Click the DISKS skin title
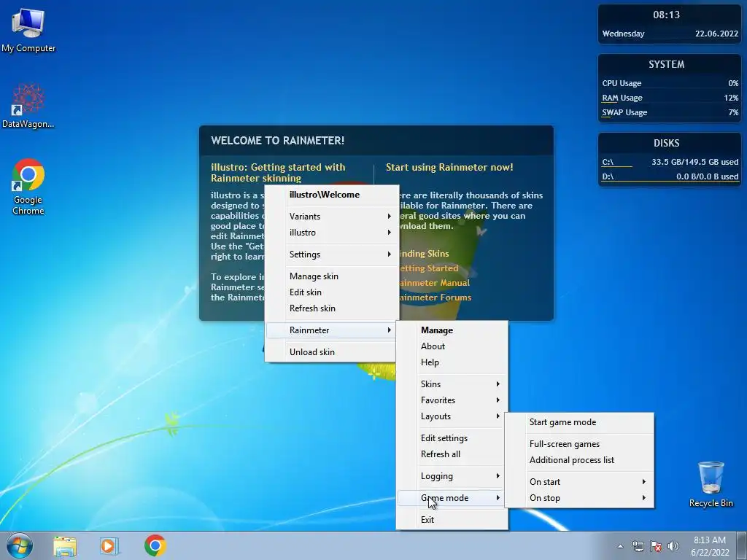The image size is (747, 560). [x=667, y=144]
